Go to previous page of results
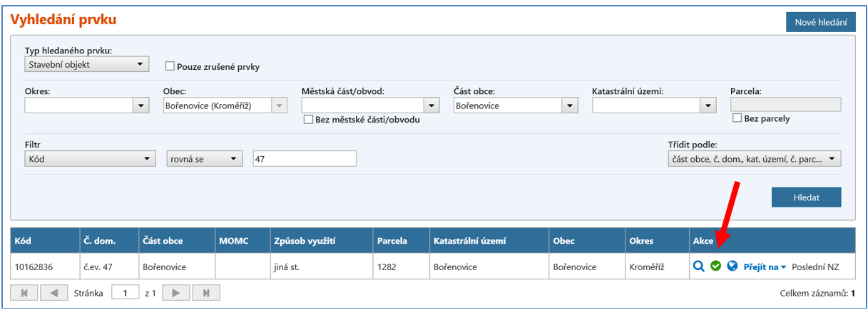This screenshot has height=310, width=868. pos(53,293)
